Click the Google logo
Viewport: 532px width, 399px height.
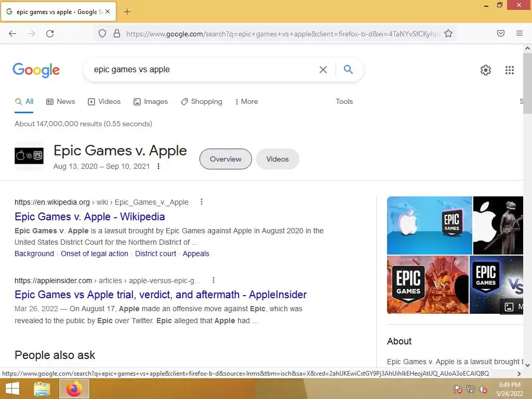click(36, 70)
